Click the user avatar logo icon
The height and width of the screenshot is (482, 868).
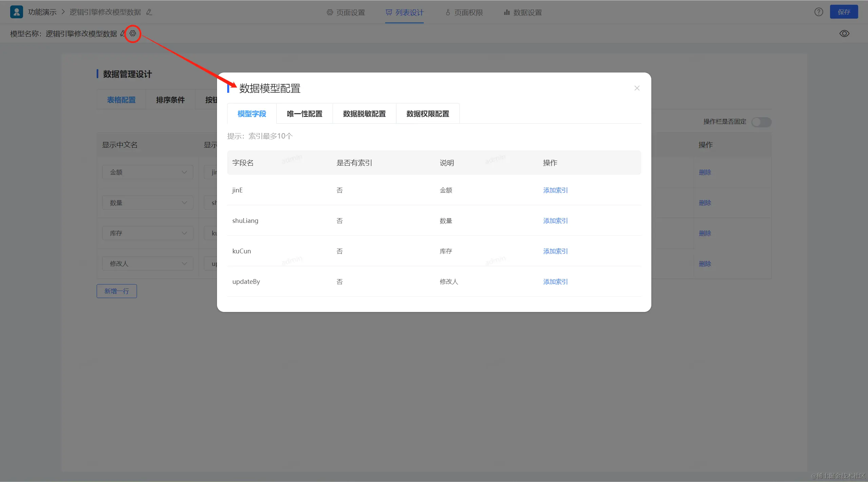[16, 12]
